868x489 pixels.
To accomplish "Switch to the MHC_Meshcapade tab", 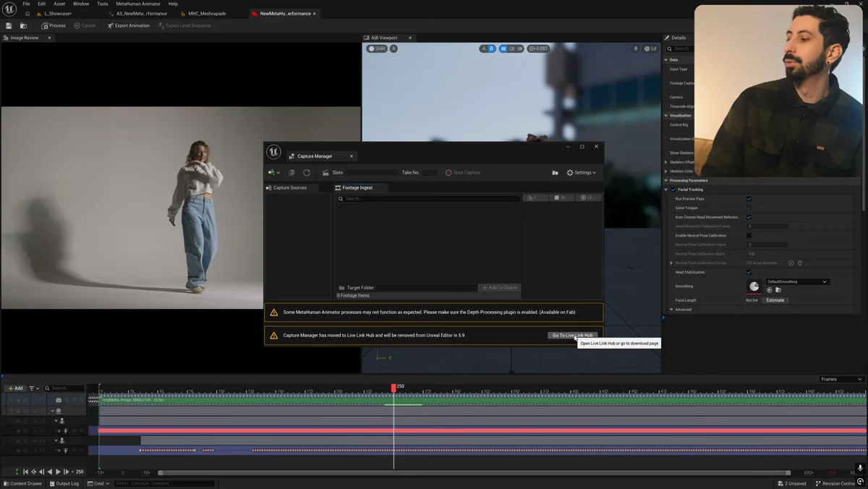I will (x=208, y=14).
